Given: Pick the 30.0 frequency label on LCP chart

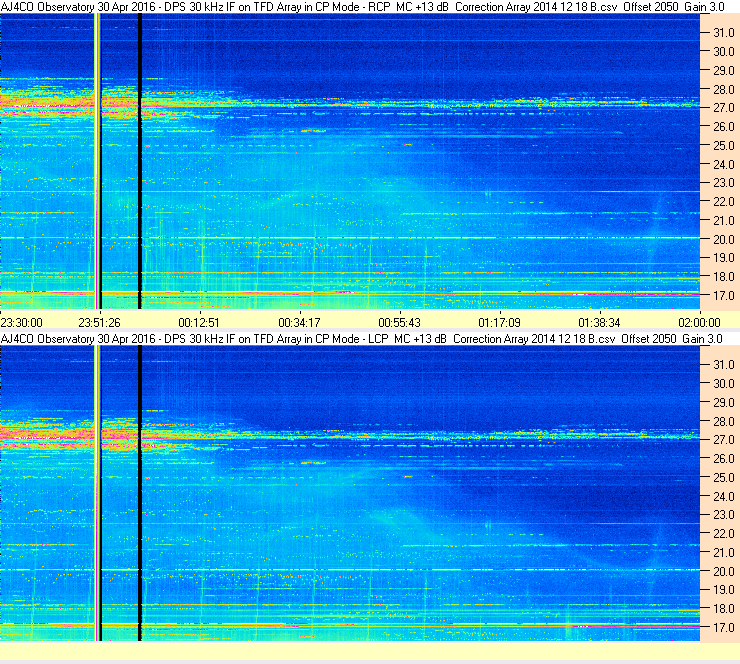Looking at the screenshot, I should point(724,383).
